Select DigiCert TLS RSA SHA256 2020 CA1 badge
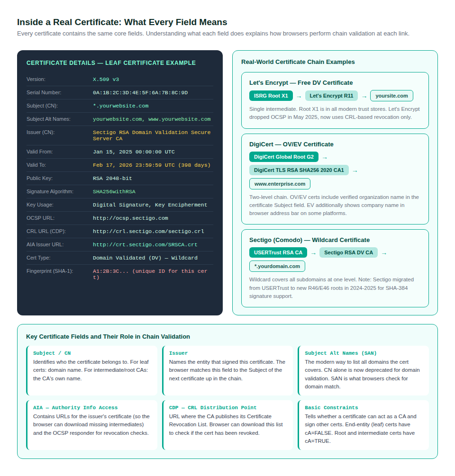Image resolution: width=455 pixels, height=476 pixels. pyautogui.click(x=299, y=170)
